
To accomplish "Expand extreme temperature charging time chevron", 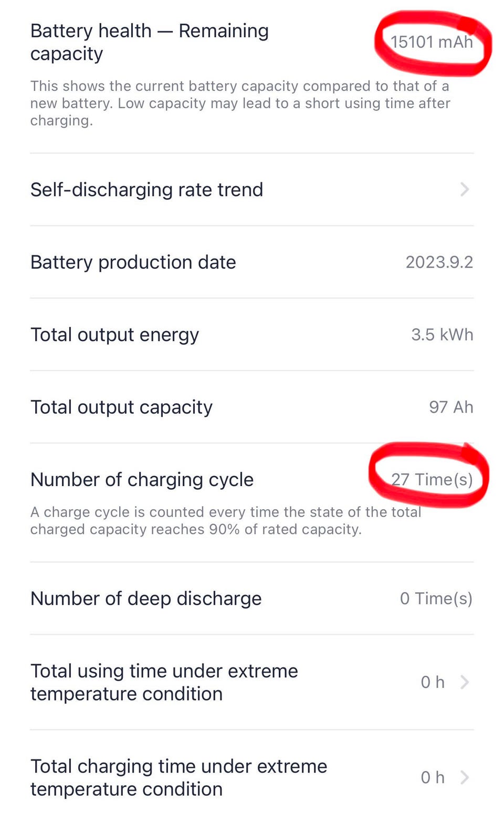I will pos(465,777).
